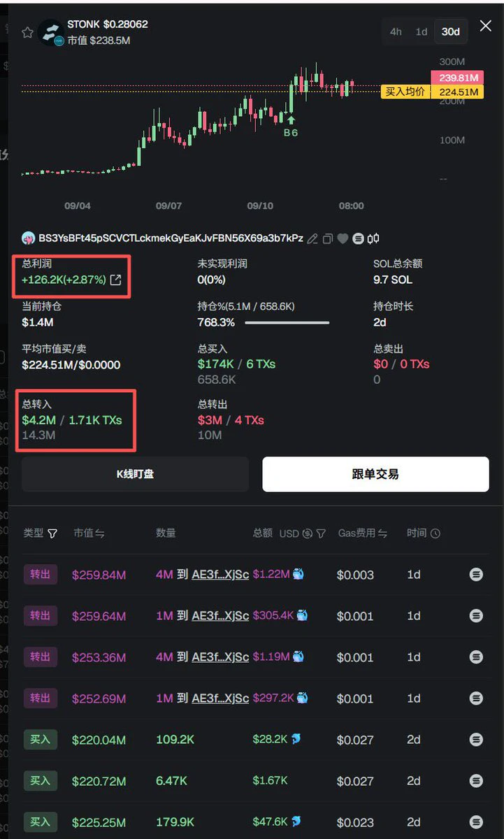504x839 pixels.
Task: Open the Solscan icon on the first 转出 row
Action: click(x=476, y=575)
